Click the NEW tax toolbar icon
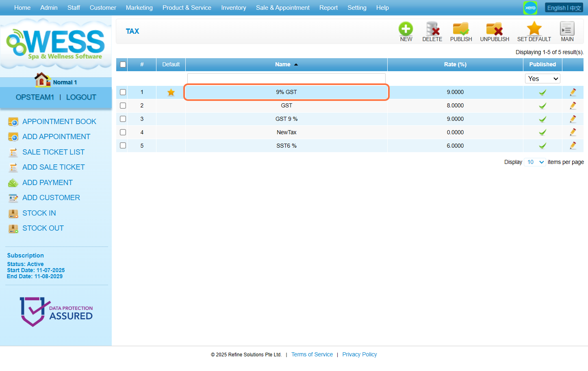Viewport: 588px width, 371px height. coord(406,29)
